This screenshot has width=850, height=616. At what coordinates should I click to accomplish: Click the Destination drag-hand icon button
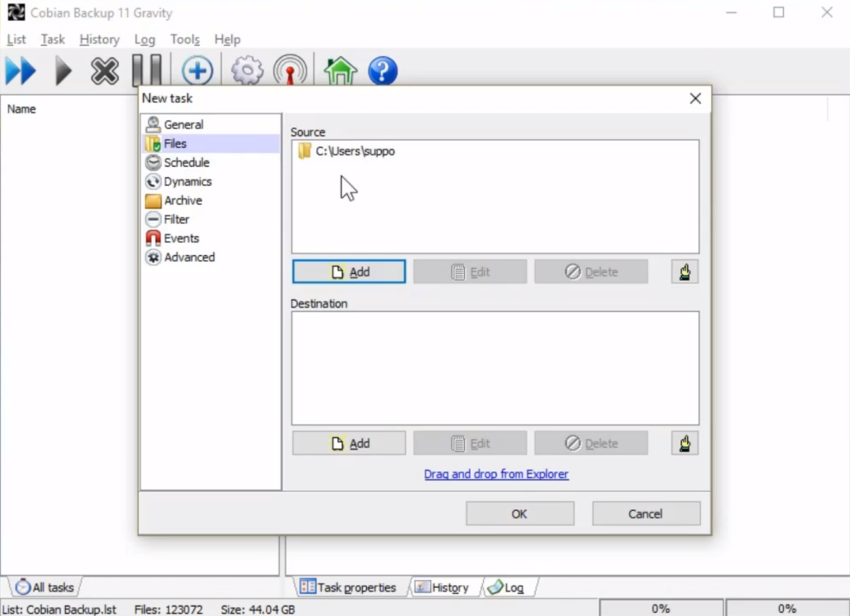tap(684, 444)
